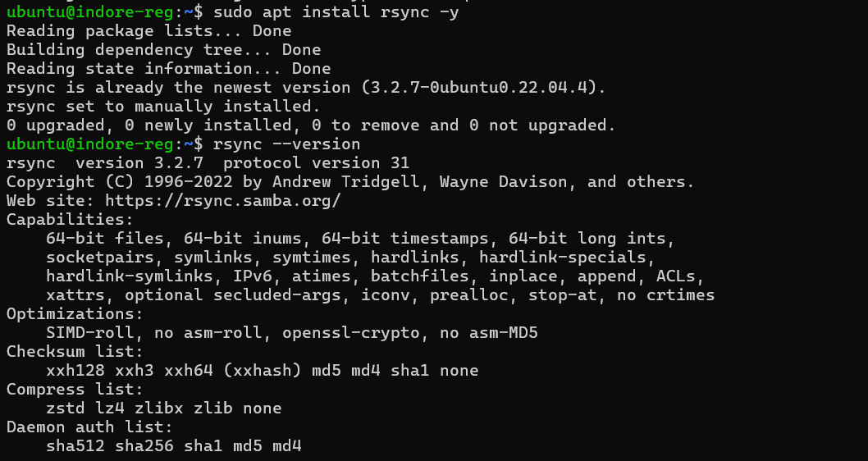Click the 'Building dependency tree... Done' line

click(x=163, y=50)
